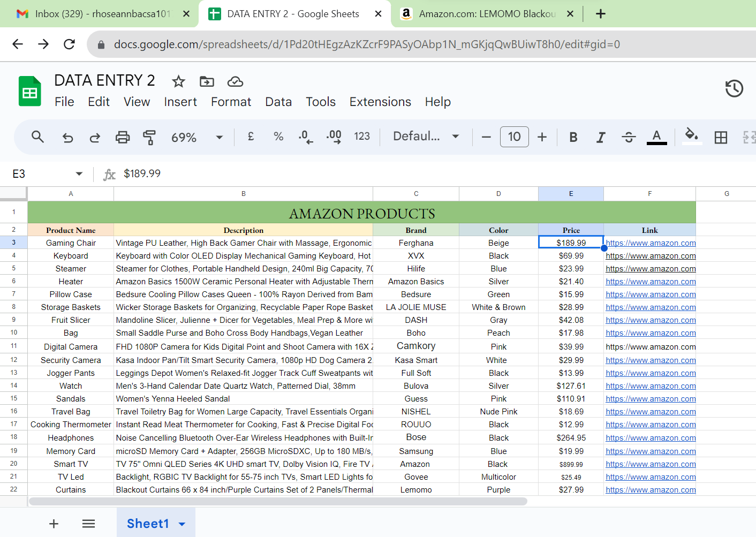Open the Sheet1 tab options arrow
Viewport: 756px width, 537px height.
point(182,524)
